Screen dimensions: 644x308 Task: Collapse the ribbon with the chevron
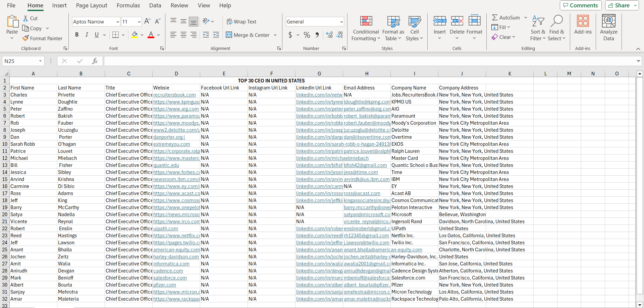coord(638,49)
